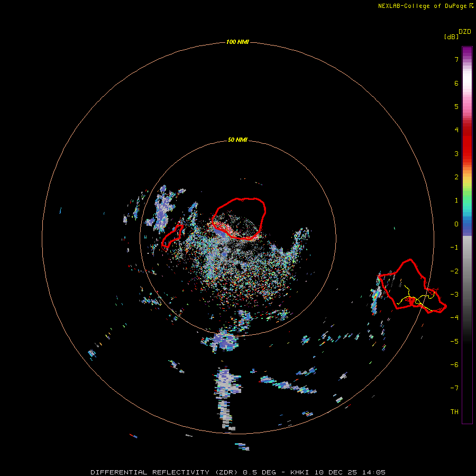Click the -4 dB label on legend
The height and width of the screenshot is (476, 476).
click(454, 317)
